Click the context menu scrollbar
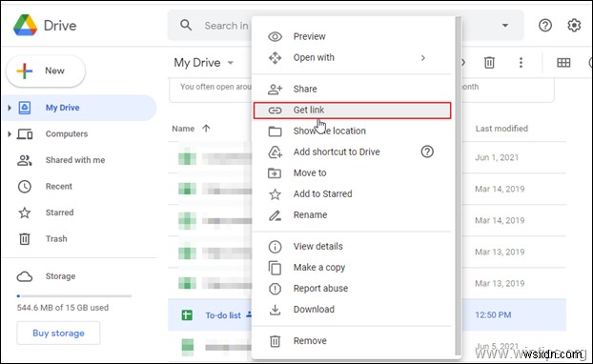Image resolution: width=593 pixels, height=364 pixels. [458, 185]
